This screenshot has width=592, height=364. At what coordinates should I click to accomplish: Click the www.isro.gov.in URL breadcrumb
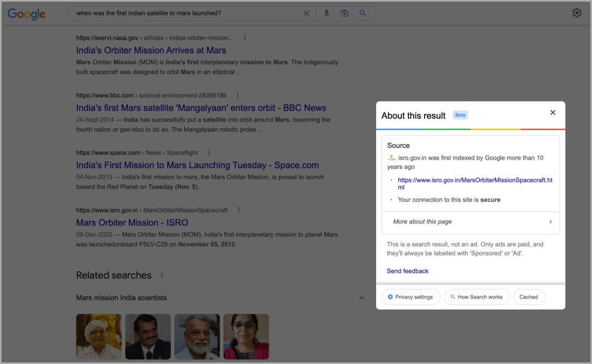click(x=152, y=210)
